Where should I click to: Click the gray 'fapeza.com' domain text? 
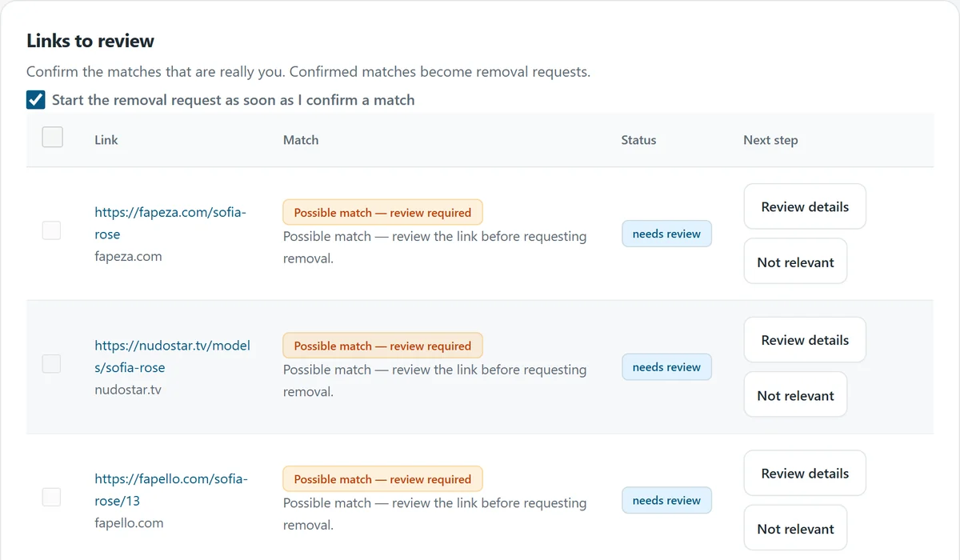[128, 257]
